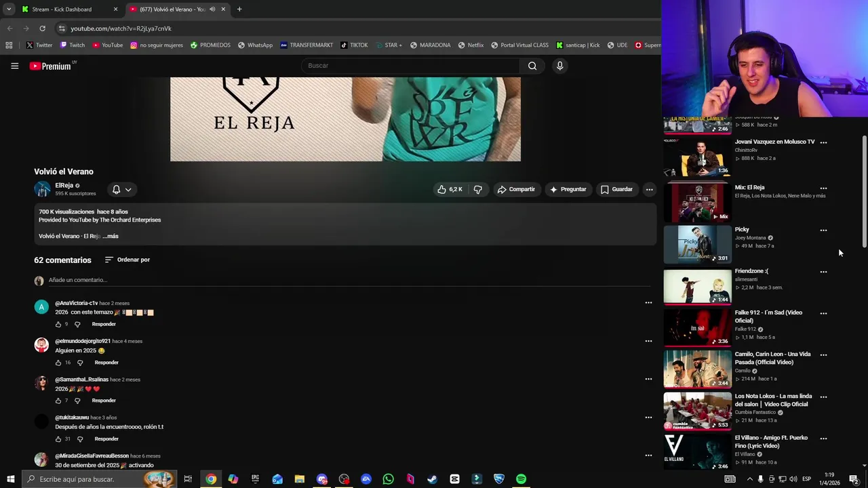Open the Twitch bookmark

[73, 45]
